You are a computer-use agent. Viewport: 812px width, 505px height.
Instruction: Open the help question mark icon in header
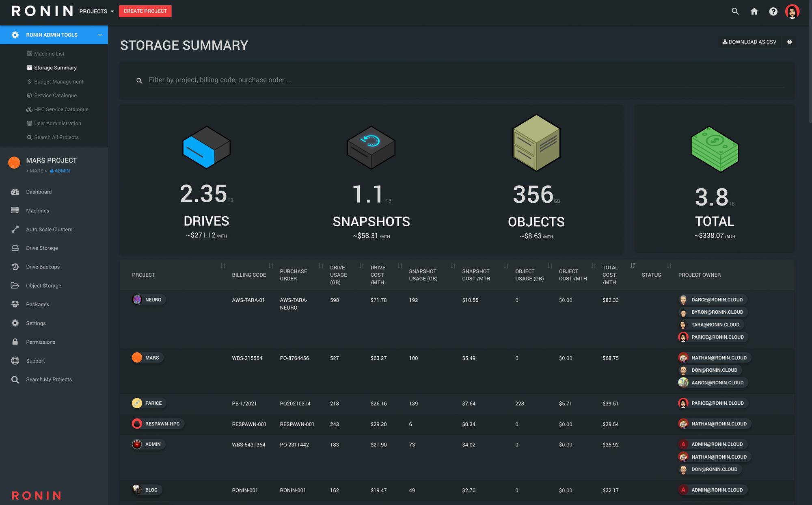coord(773,11)
